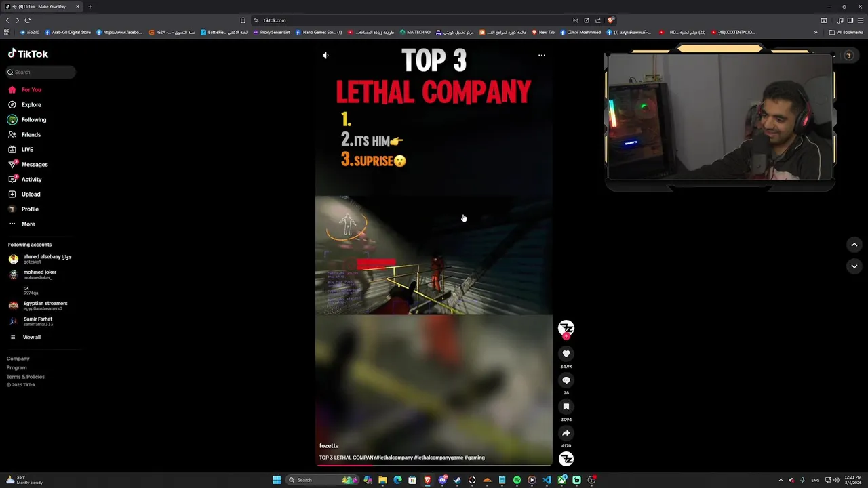Reload the TikTok page

[x=27, y=20]
